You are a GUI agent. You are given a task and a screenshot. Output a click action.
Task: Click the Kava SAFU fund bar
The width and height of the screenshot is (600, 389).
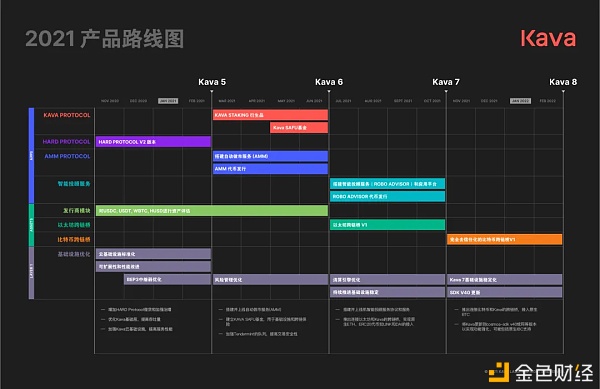click(x=299, y=127)
